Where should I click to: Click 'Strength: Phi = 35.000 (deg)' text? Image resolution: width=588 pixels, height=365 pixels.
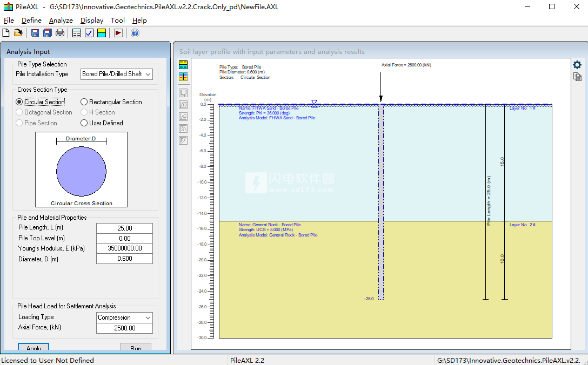pos(264,113)
